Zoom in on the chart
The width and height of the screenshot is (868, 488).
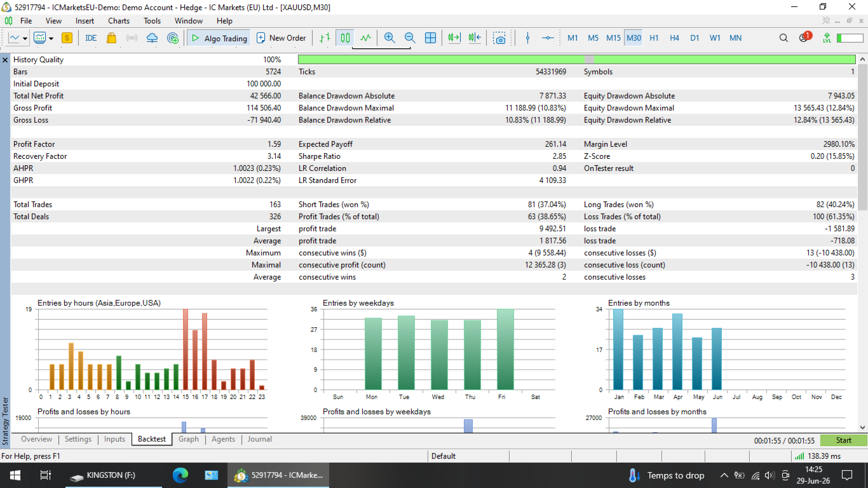(390, 38)
